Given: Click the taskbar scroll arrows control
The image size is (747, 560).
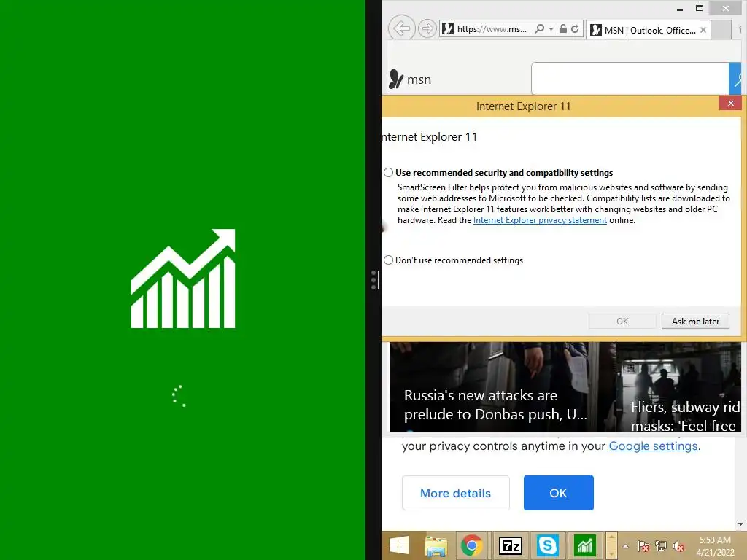Looking at the screenshot, I should click(x=611, y=545).
